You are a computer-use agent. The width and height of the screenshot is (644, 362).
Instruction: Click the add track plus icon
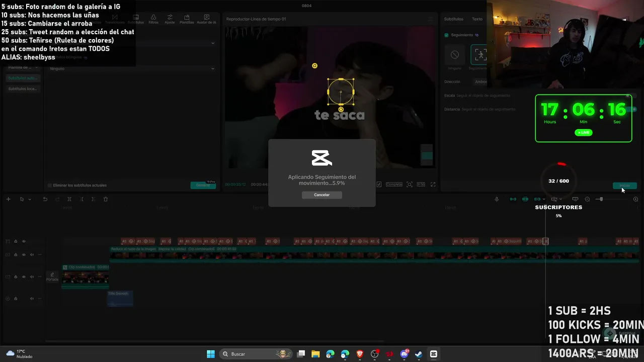tap(8, 199)
